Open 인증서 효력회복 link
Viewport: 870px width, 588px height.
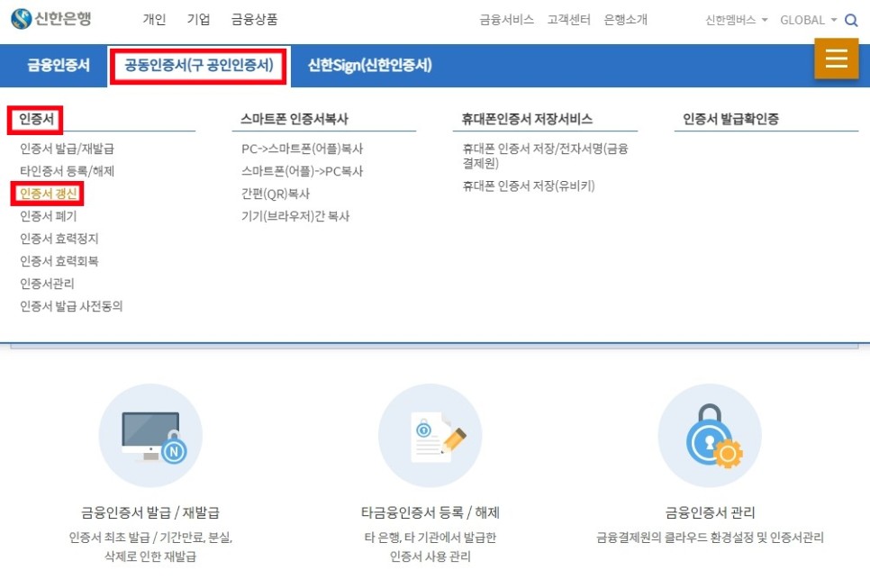[59, 261]
